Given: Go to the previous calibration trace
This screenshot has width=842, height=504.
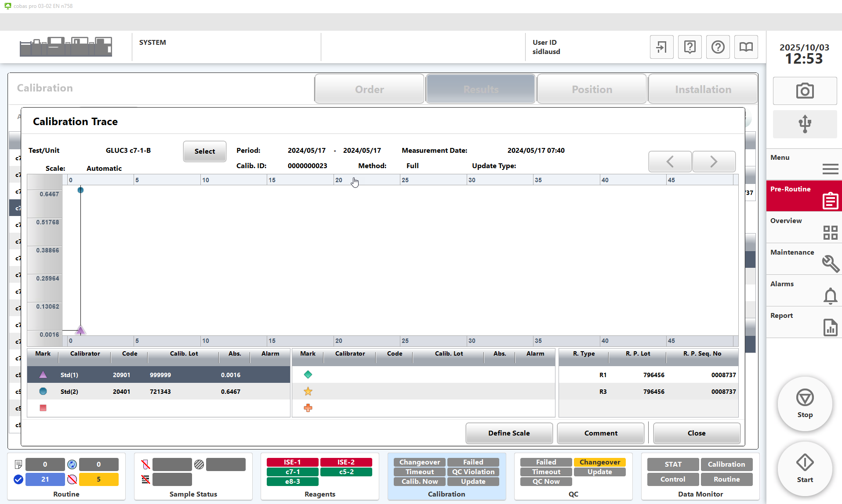Looking at the screenshot, I should (x=670, y=162).
